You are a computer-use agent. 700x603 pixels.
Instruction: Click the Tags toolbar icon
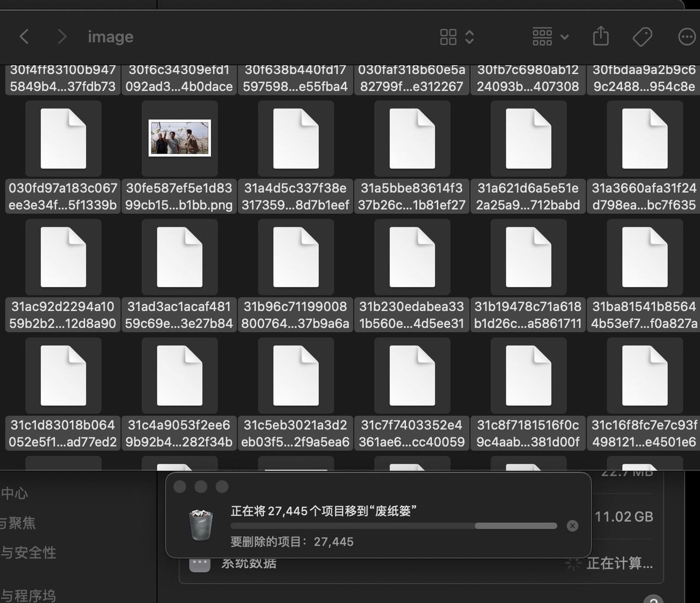[642, 37]
